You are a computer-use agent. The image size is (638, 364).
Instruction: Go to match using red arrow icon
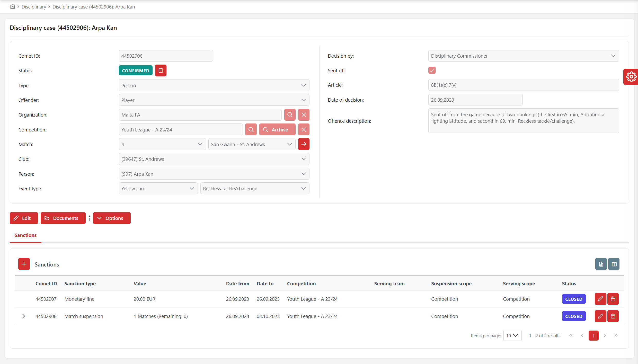point(304,144)
